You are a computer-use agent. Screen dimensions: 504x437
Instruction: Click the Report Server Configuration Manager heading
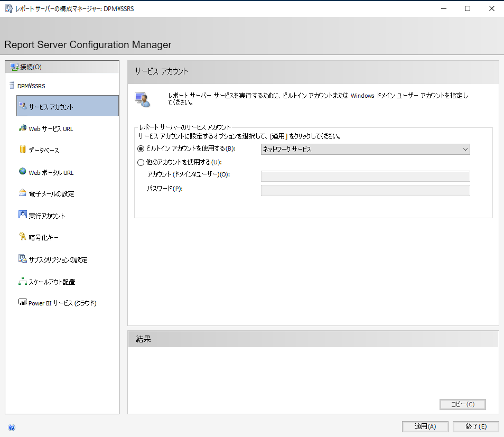(x=88, y=44)
